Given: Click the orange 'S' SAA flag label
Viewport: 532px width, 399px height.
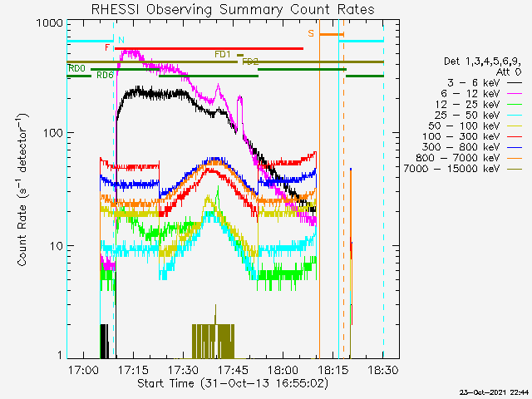Looking at the screenshot, I should pyautogui.click(x=311, y=33).
